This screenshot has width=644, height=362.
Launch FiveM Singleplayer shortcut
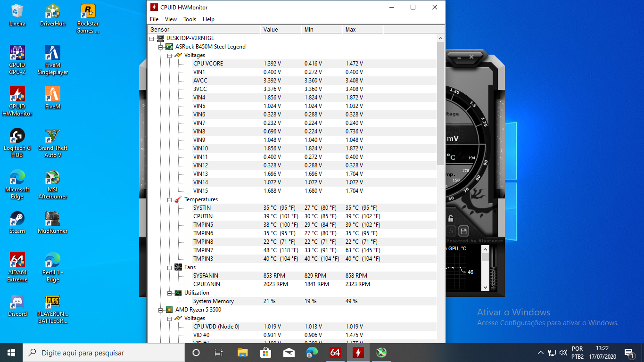[53, 60]
